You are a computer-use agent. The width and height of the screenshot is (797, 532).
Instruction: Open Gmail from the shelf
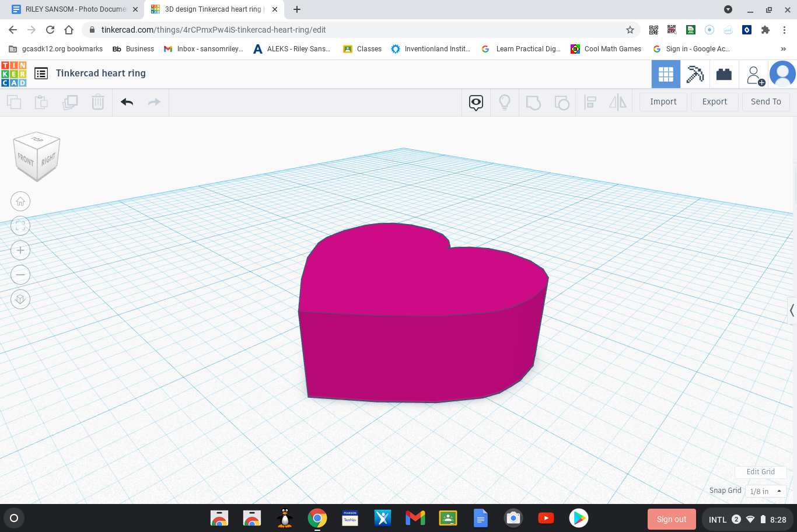coord(415,518)
